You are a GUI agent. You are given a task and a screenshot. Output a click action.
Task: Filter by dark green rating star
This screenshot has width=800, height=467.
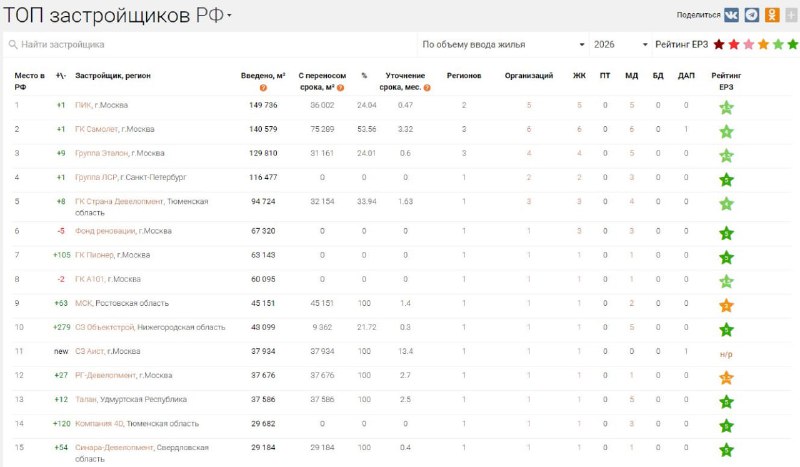point(793,44)
